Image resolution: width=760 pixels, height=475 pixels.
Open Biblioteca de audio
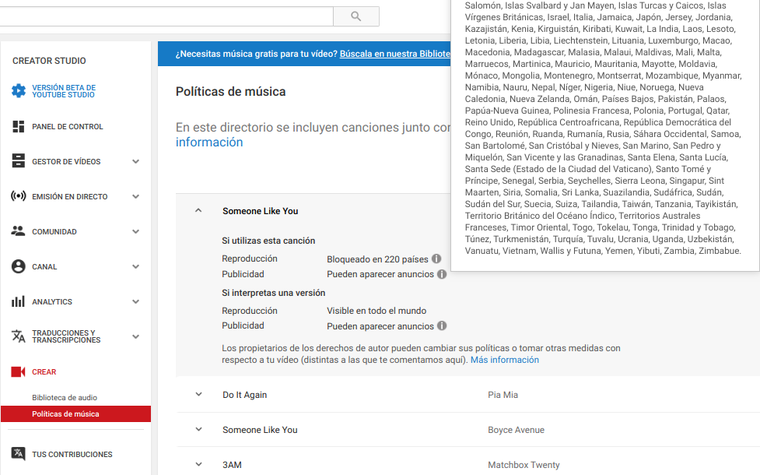point(64,397)
